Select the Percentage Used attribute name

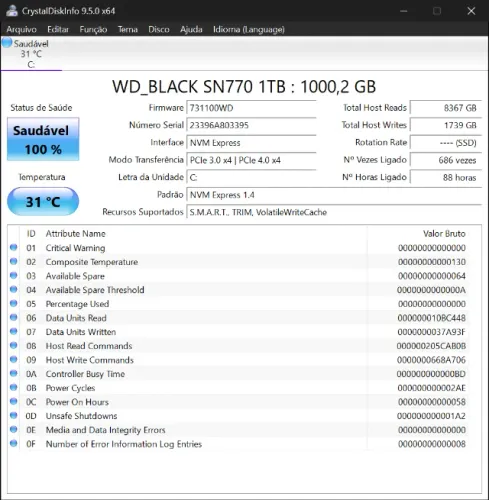pyautogui.click(x=77, y=304)
